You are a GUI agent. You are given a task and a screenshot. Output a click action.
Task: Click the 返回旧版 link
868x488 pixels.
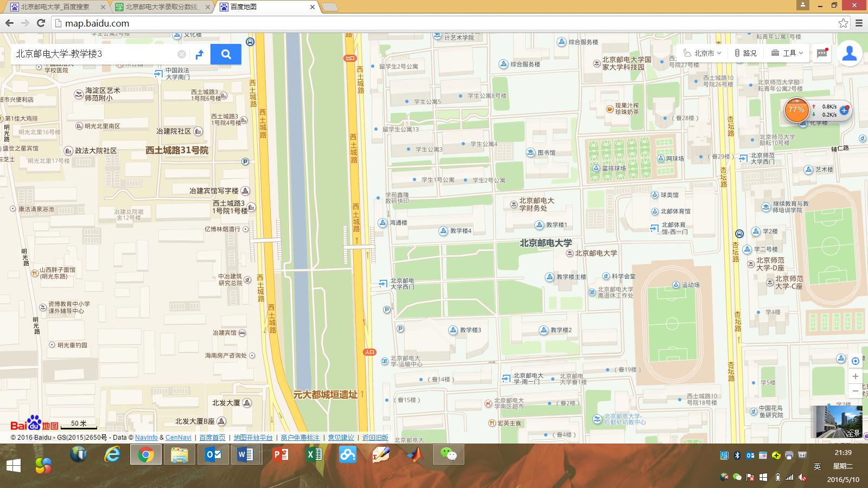click(375, 438)
